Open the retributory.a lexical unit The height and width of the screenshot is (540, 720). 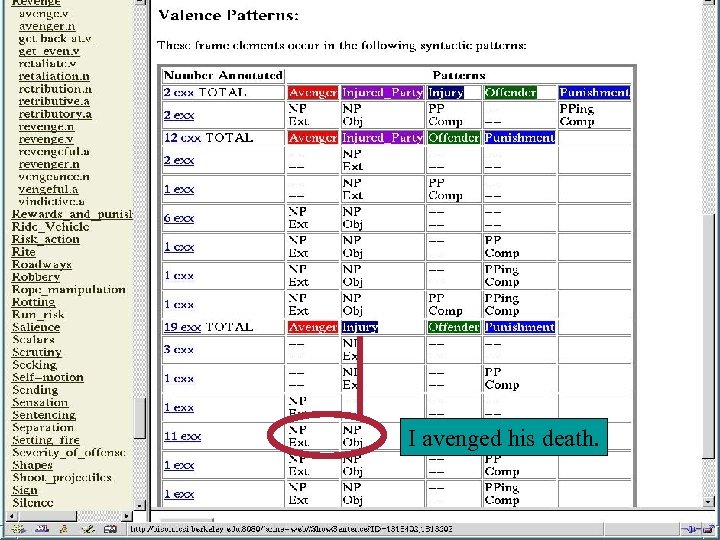coord(55,114)
